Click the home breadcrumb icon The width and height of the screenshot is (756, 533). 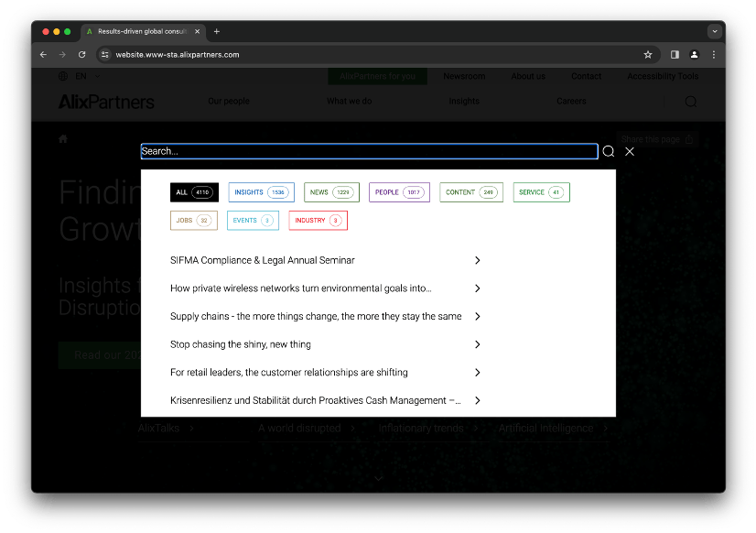(63, 139)
